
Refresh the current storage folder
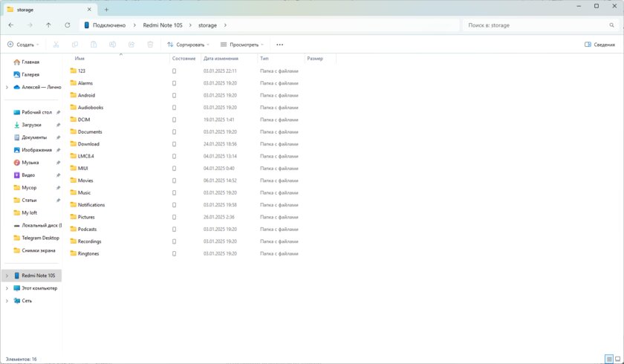pyautogui.click(x=68, y=25)
